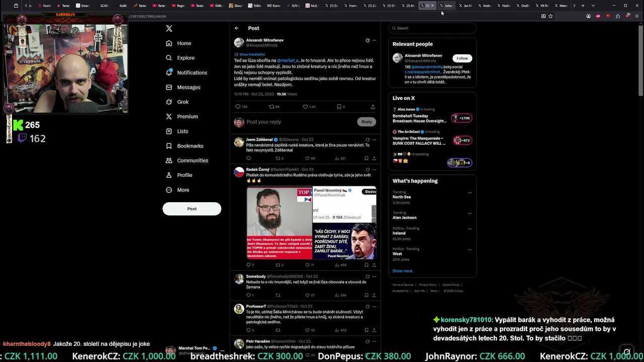Open the Terms of Service footer link
This screenshot has width=644, height=362.
coord(403,285)
